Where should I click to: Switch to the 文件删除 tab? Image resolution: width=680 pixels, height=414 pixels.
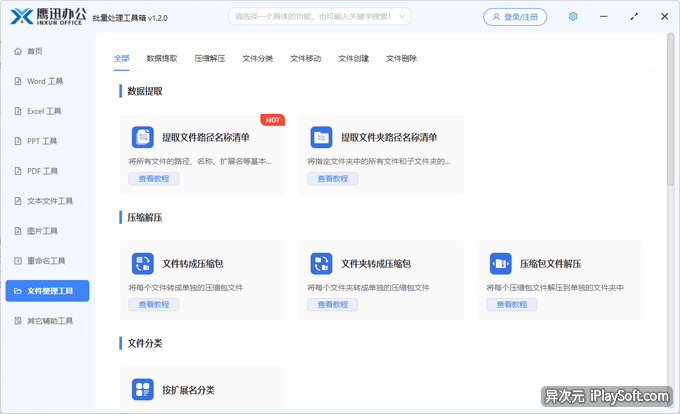click(402, 58)
